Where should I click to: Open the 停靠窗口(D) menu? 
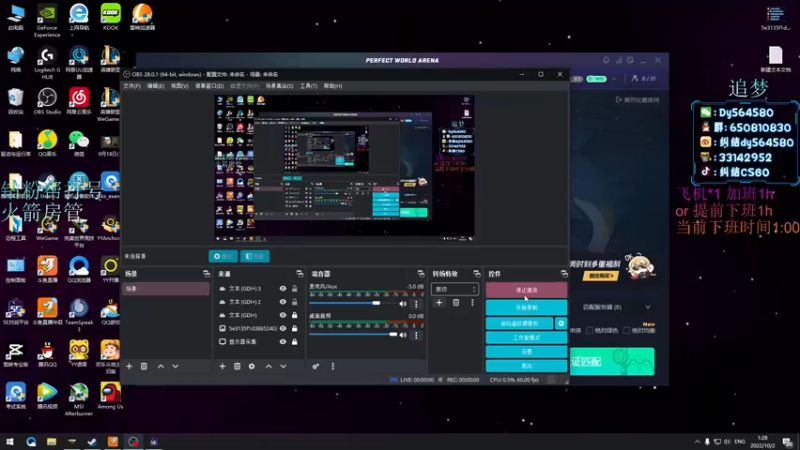click(x=209, y=86)
